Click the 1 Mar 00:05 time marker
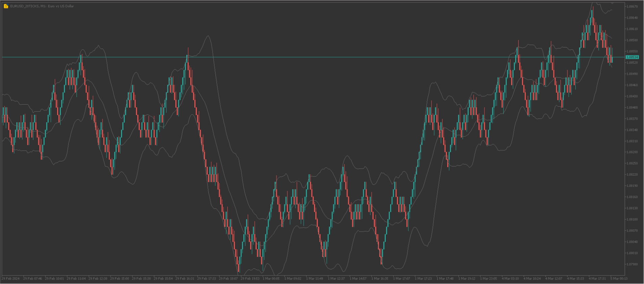Screen dimensions: 644x284 tap(272, 279)
